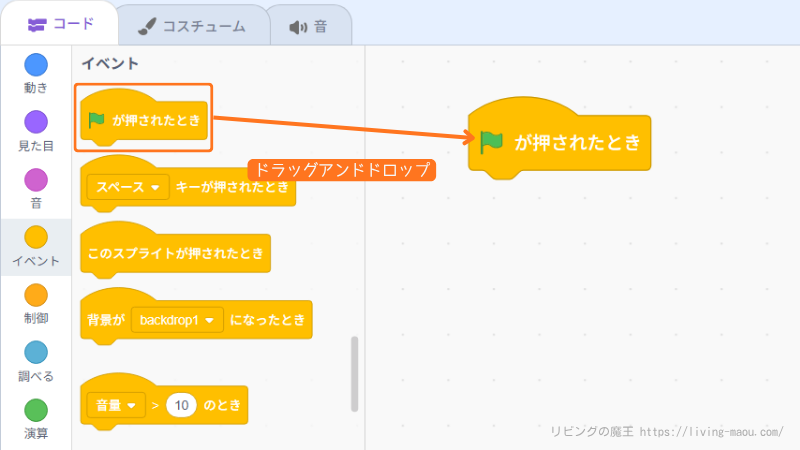The height and width of the screenshot is (450, 800).
Task: Click the が押されたとき block in workspace
Action: coord(576,143)
